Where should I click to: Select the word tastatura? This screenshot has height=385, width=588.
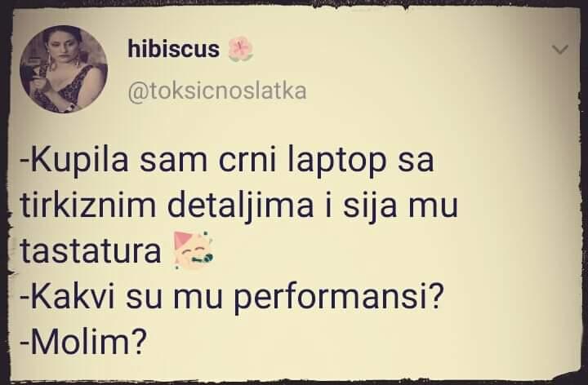[91, 251]
